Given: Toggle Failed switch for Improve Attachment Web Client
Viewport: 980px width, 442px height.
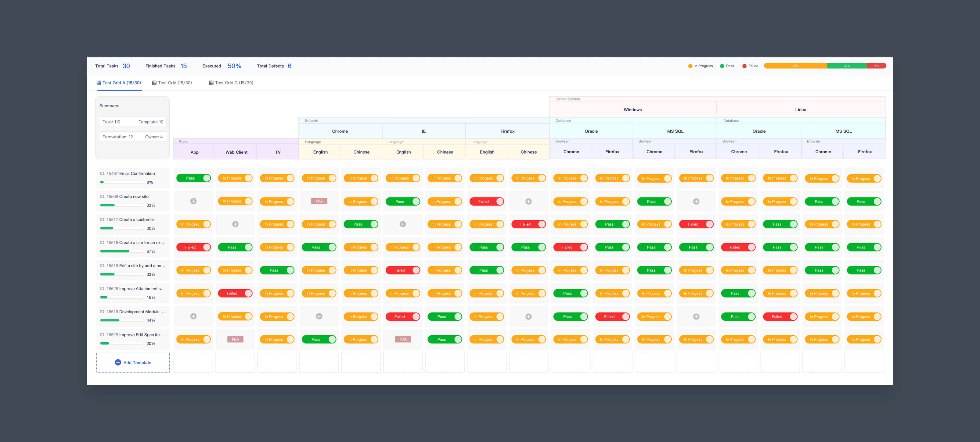Looking at the screenshot, I should pos(235,294).
